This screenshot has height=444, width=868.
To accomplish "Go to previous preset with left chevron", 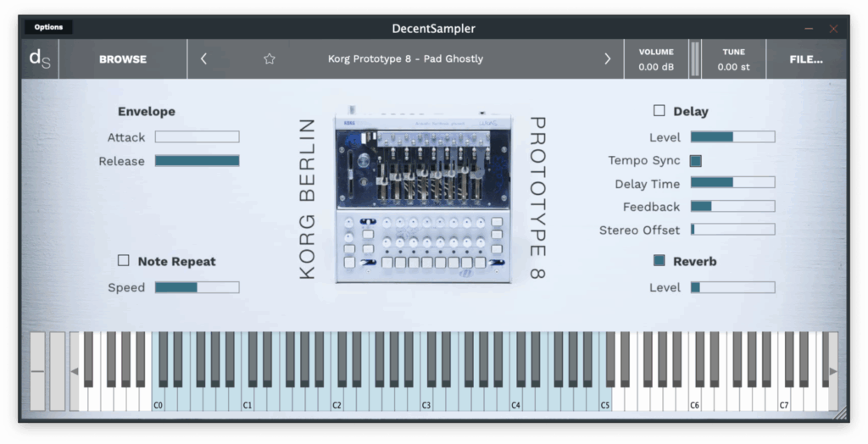I will (x=203, y=59).
